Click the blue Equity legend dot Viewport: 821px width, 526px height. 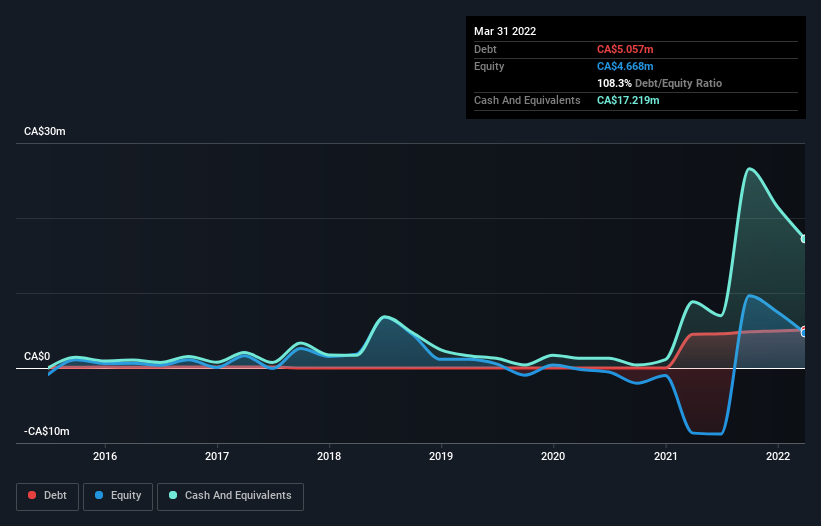[x=99, y=495]
